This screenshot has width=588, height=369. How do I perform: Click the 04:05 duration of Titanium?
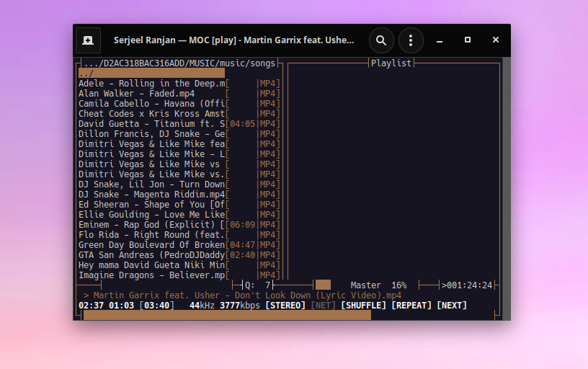pyautogui.click(x=242, y=124)
